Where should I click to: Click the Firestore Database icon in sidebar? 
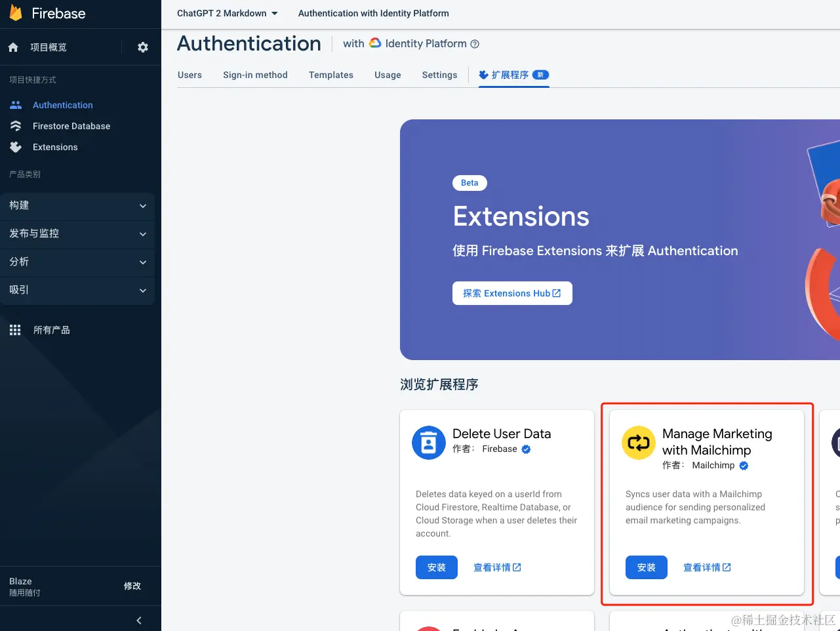tap(16, 126)
